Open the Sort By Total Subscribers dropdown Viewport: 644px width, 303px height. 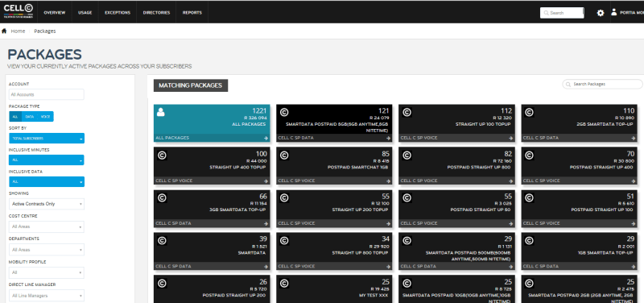(x=47, y=139)
